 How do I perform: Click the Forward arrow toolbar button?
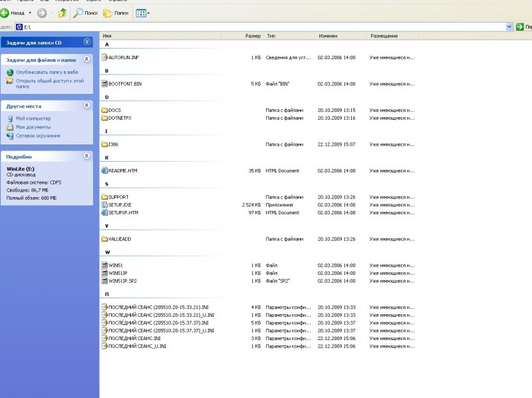point(42,13)
